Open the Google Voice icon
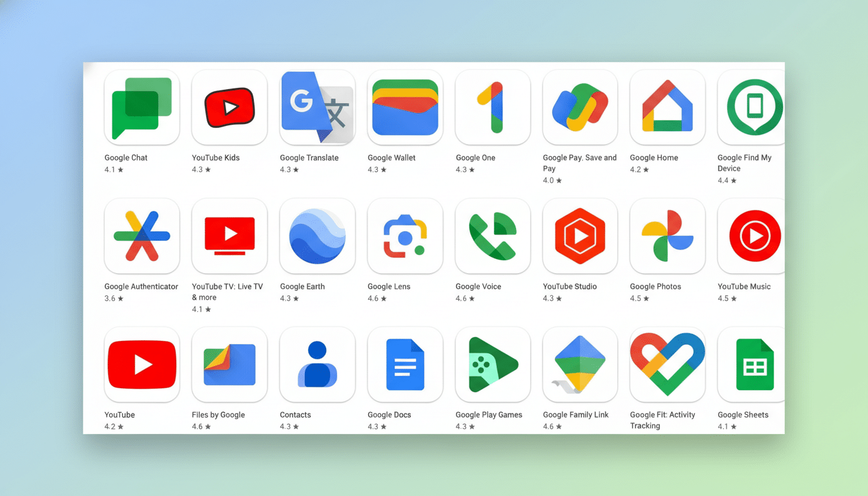The height and width of the screenshot is (496, 868). 493,236
